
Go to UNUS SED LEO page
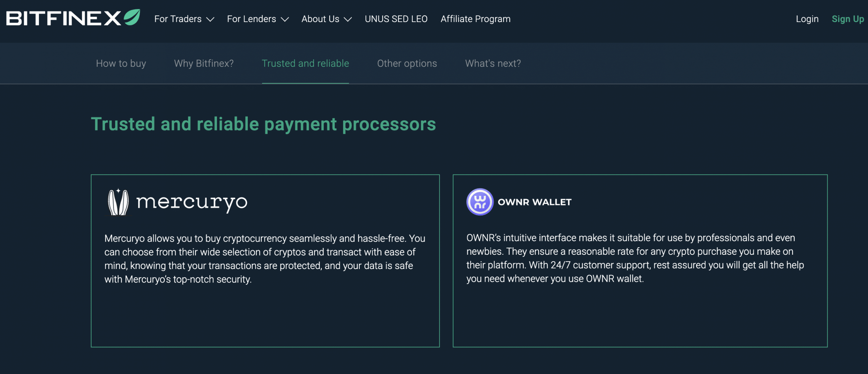pos(396,19)
